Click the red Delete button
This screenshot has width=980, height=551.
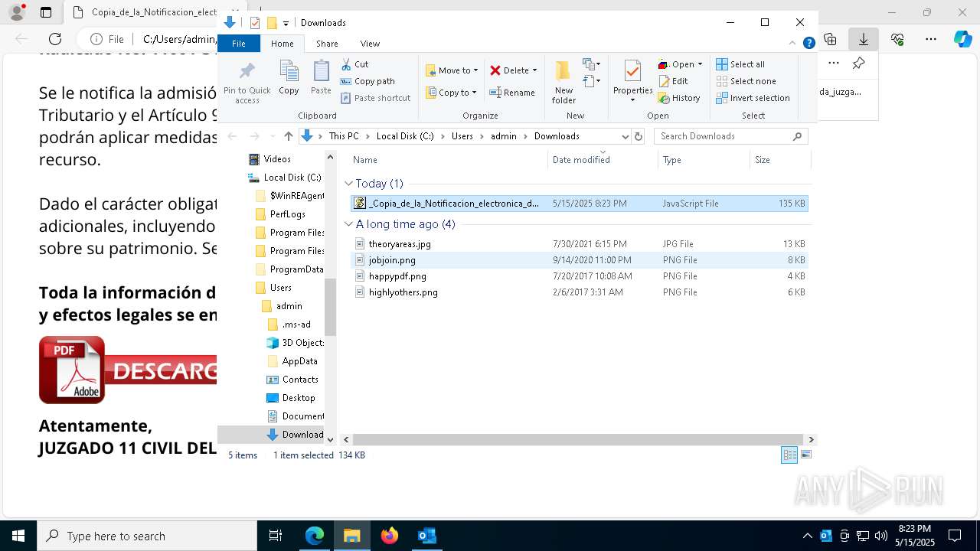509,70
